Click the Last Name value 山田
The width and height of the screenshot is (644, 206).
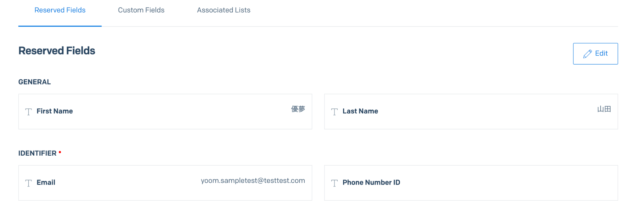(604, 109)
